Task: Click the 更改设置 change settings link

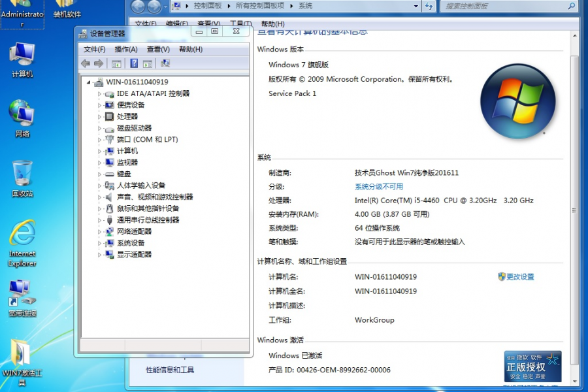Action: tap(520, 277)
